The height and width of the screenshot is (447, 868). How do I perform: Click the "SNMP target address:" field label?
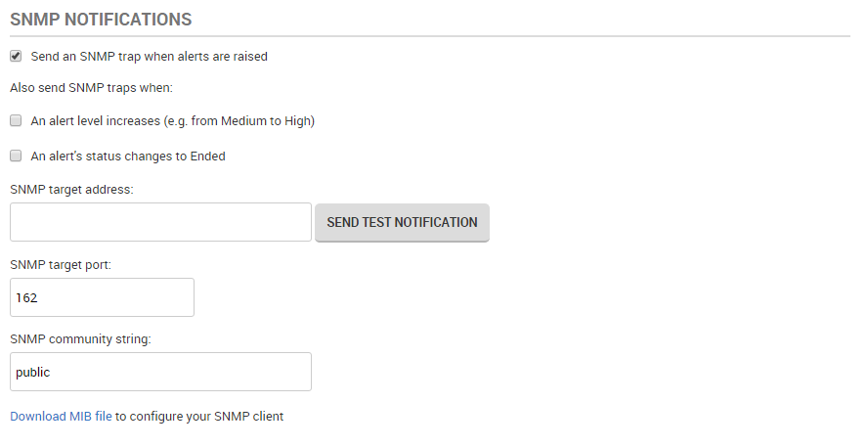pyautogui.click(x=71, y=189)
